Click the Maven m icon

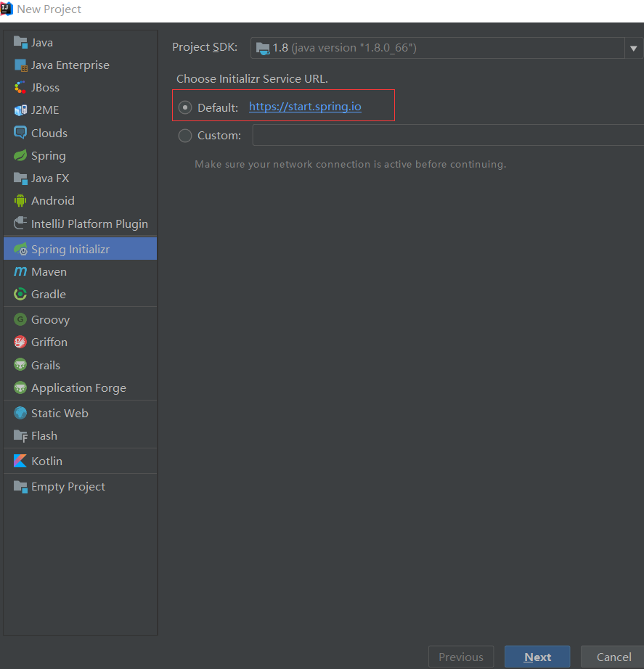pos(20,271)
